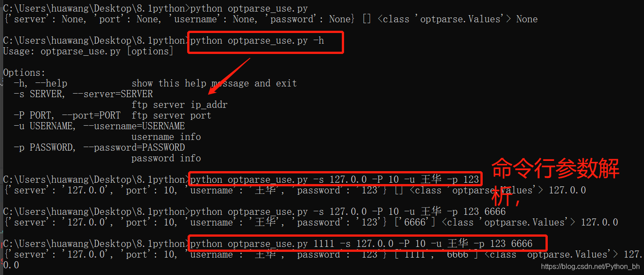
Task: Click the 'username info' help description
Action: (x=166, y=137)
